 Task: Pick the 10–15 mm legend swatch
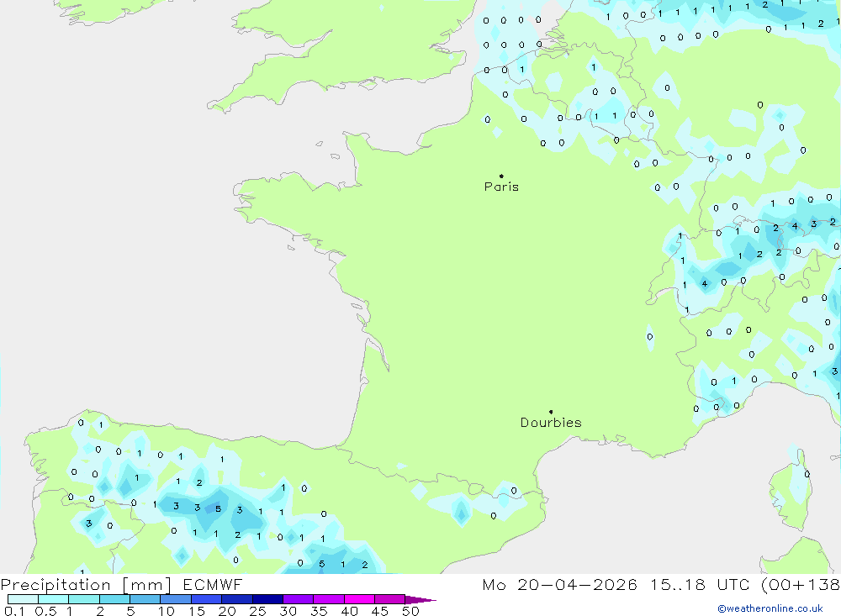pyautogui.click(x=176, y=599)
